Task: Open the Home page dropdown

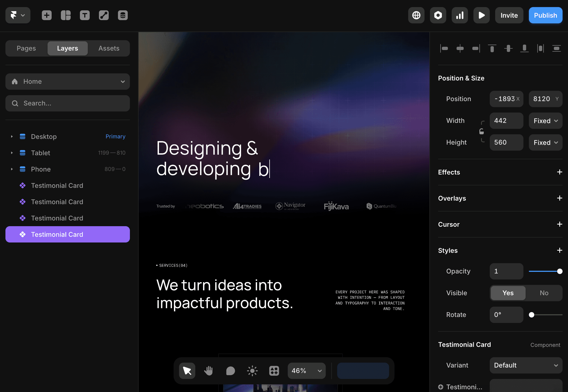Action: coord(68,82)
